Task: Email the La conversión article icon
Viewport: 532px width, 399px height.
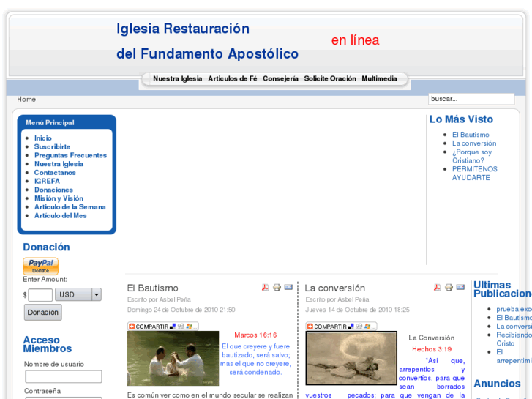Action: [460, 287]
